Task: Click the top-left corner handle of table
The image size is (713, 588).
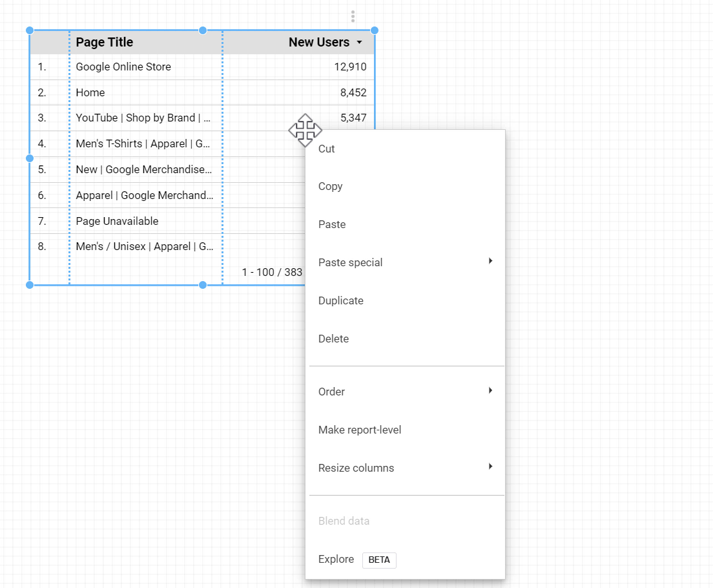Action: [30, 30]
